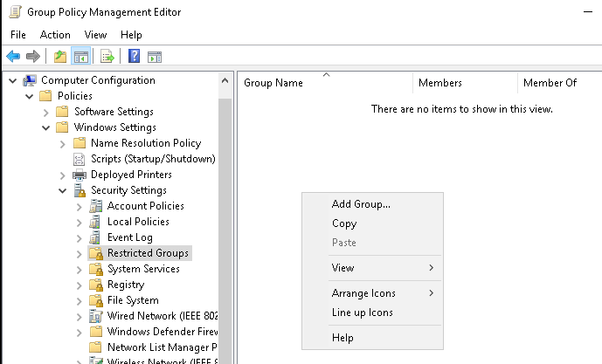Click the Network List Manager folder icon

(95, 347)
